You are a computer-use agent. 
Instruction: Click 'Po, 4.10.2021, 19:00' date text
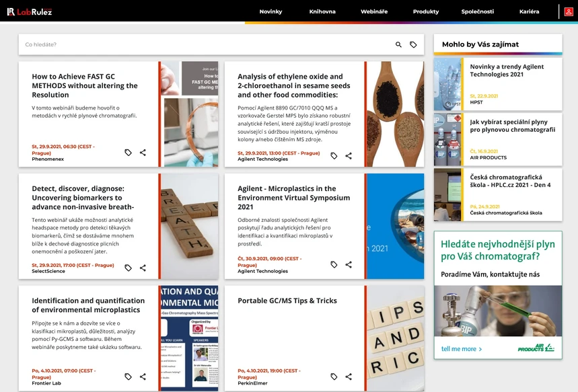click(x=269, y=374)
